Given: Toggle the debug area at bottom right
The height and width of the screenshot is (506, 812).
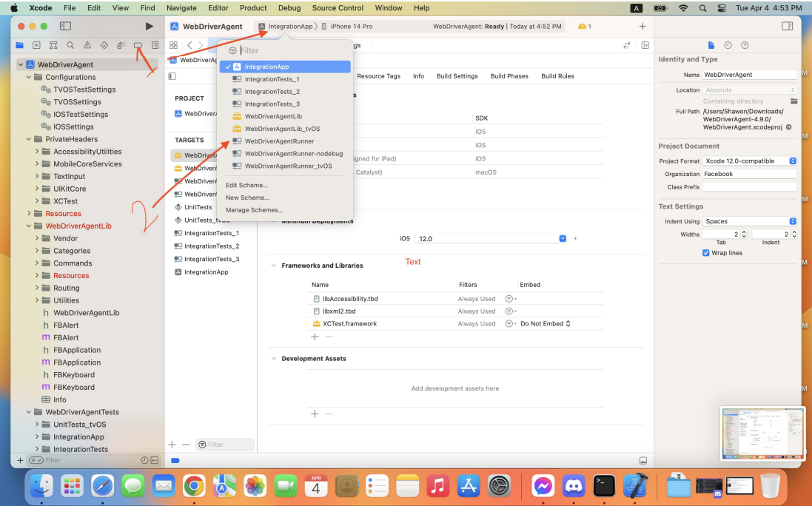Looking at the screenshot, I should pos(643,460).
